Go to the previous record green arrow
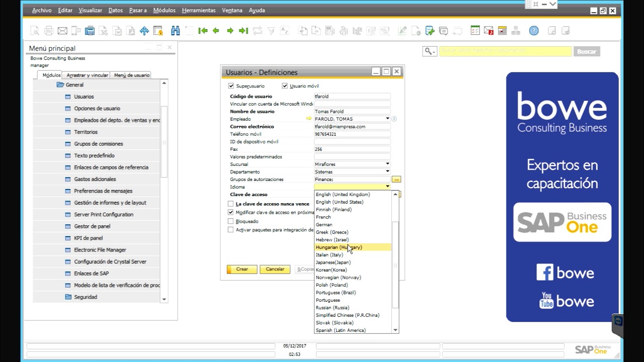Viewport: 644px width, 362px height. (x=216, y=31)
